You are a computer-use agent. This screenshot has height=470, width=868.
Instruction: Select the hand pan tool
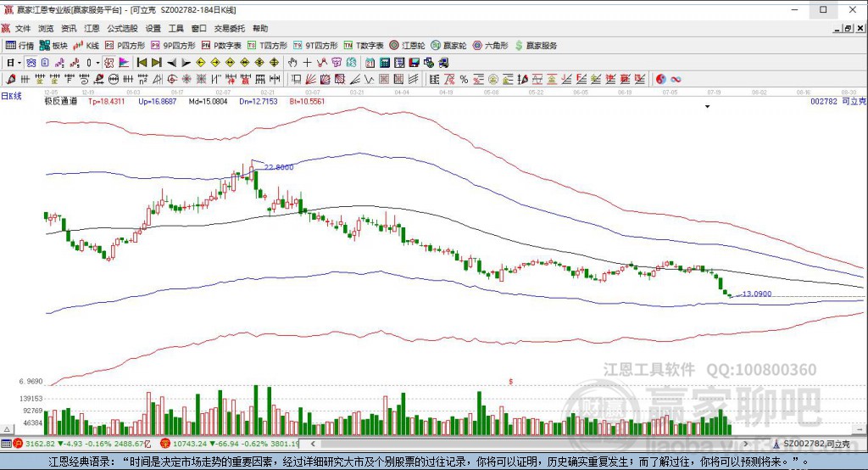click(292, 63)
